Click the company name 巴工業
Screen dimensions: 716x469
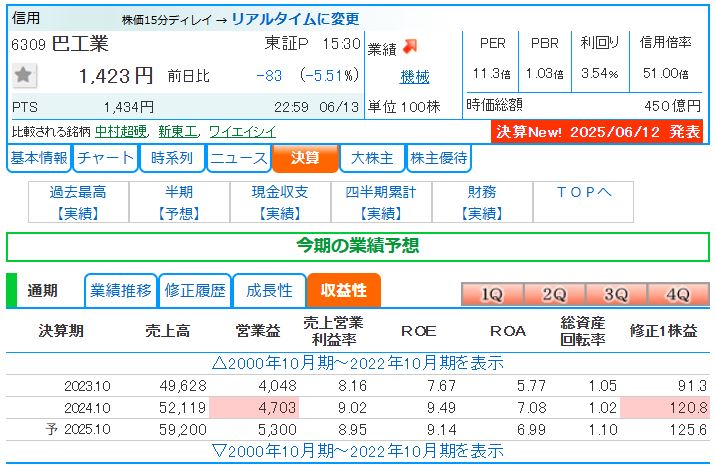[x=80, y=44]
